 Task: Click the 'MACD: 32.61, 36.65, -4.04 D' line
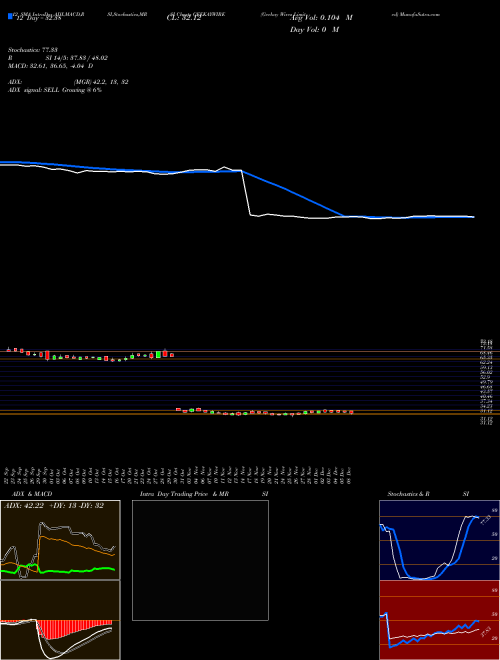coord(51,66)
